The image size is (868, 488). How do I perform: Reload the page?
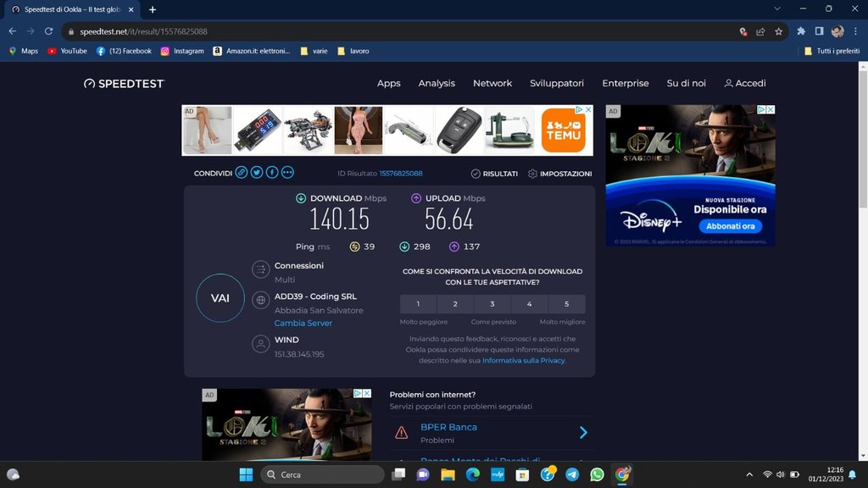coord(48,31)
